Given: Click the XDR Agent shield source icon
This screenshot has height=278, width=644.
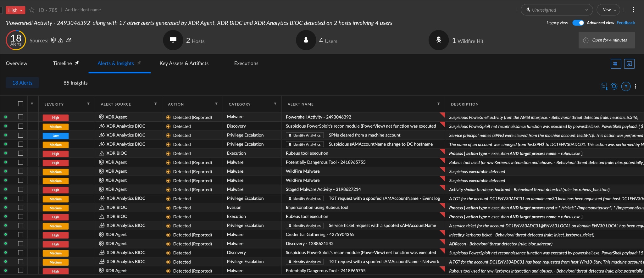Looking at the screenshot, I should point(53,40).
